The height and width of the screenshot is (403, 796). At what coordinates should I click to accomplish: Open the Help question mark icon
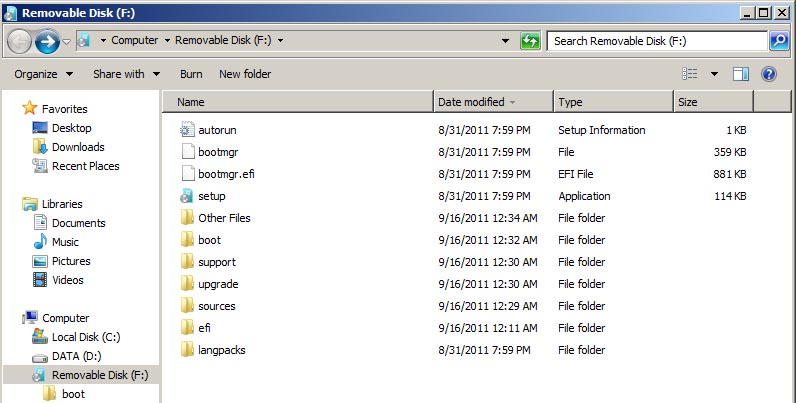click(x=769, y=74)
